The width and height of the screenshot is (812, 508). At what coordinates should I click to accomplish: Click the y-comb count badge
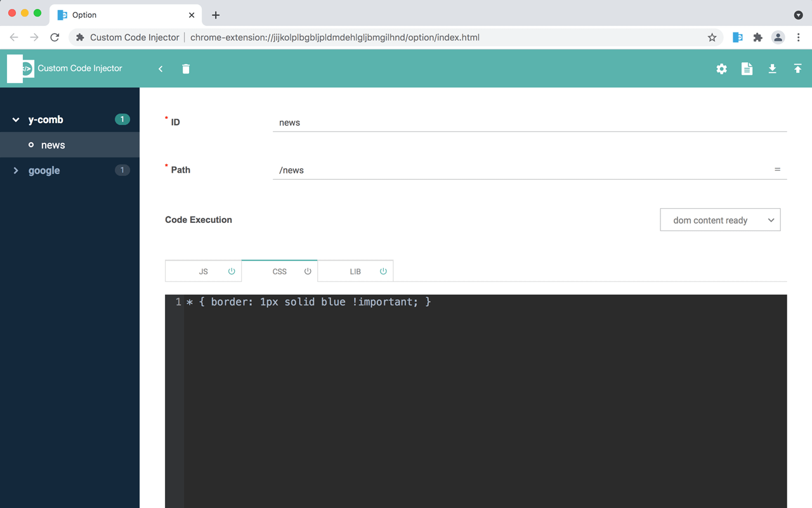pos(122,119)
